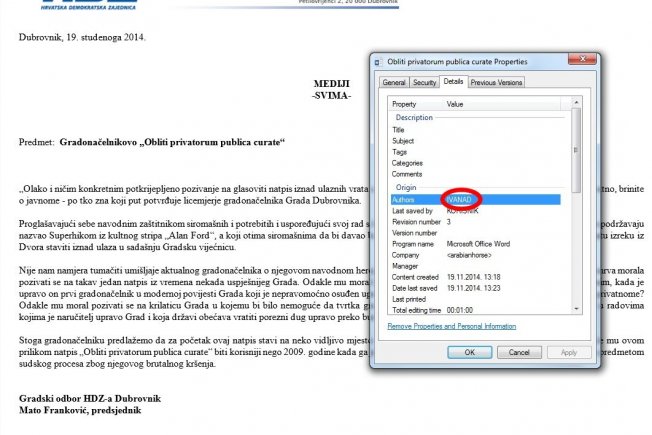The height and width of the screenshot is (435, 652).
Task: Select the Last saved by row
Action: pos(475,211)
